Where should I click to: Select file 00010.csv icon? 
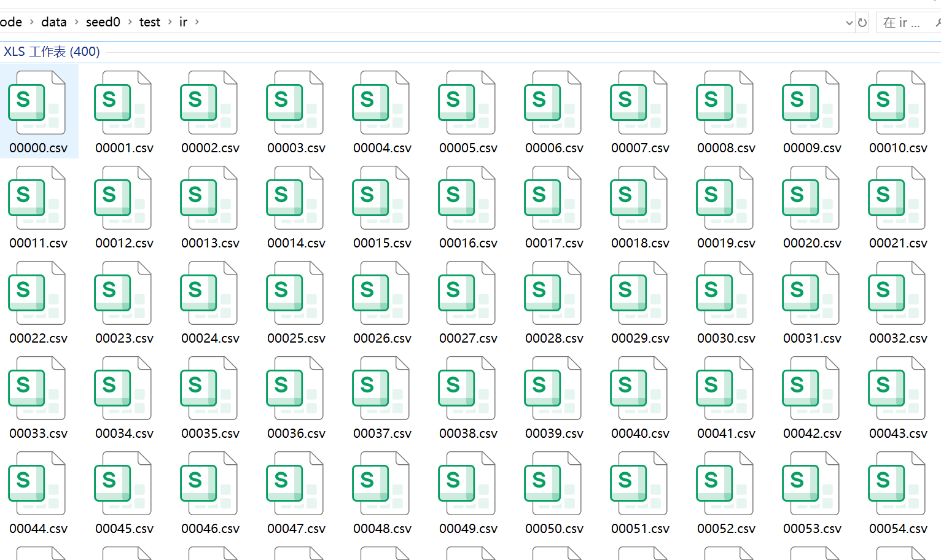(897, 103)
